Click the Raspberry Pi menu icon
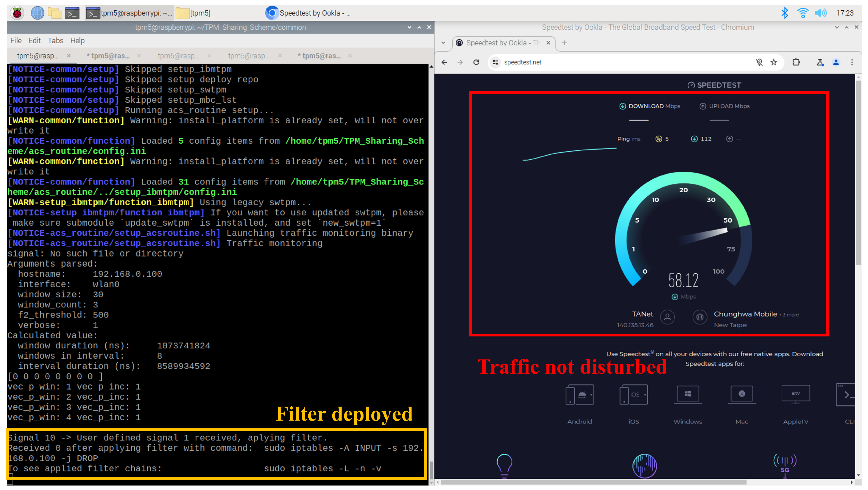The image size is (868, 490). pyautogui.click(x=17, y=13)
